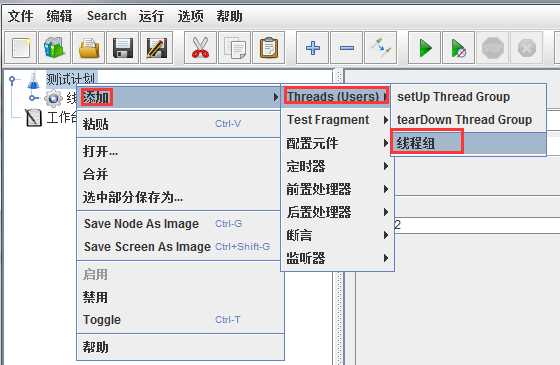560x365 pixels.
Task: Click the test plan flask icon
Action: [34, 81]
